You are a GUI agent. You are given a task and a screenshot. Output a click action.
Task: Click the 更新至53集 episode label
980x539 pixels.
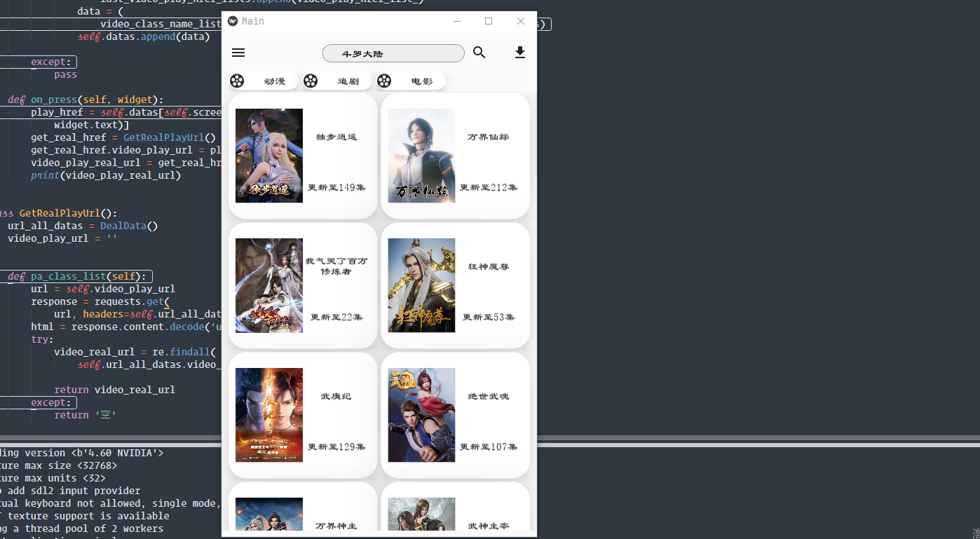click(489, 318)
